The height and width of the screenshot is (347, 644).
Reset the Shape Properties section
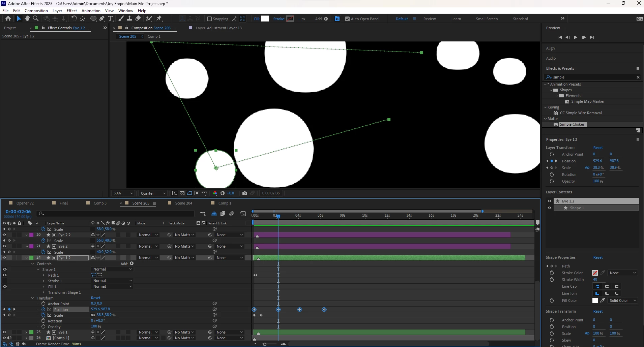click(598, 257)
